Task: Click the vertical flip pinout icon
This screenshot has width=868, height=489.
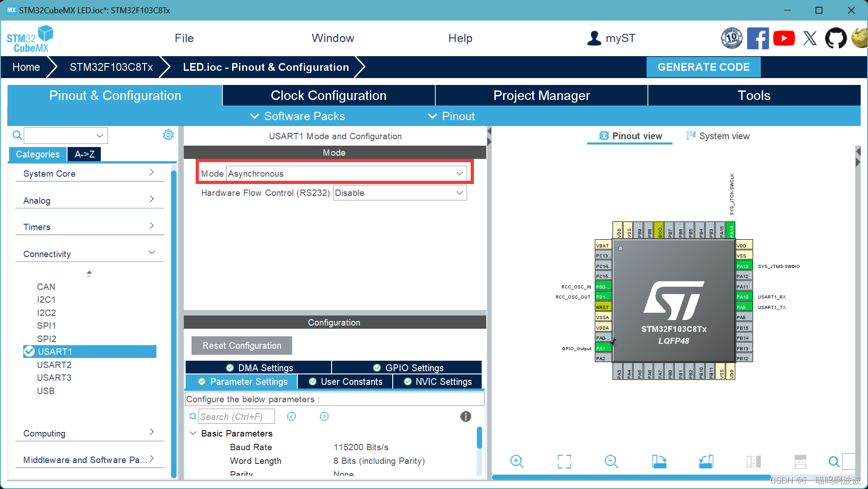Action: (x=800, y=461)
